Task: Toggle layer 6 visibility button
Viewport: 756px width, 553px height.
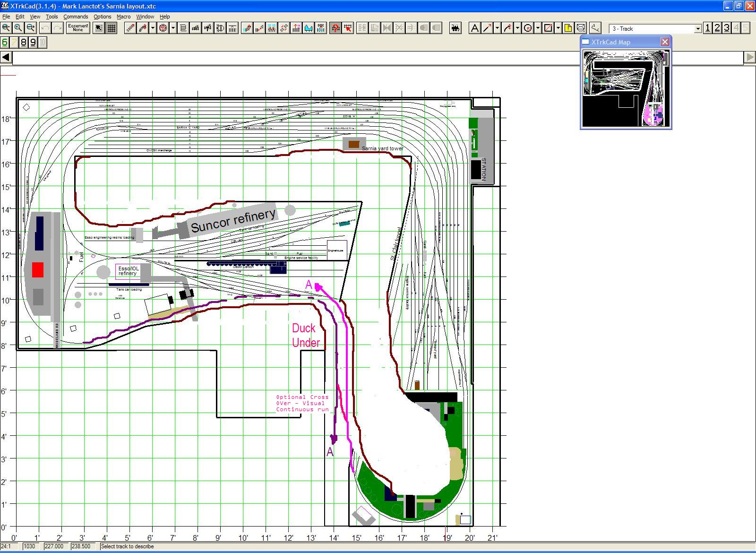Action: 5,43
